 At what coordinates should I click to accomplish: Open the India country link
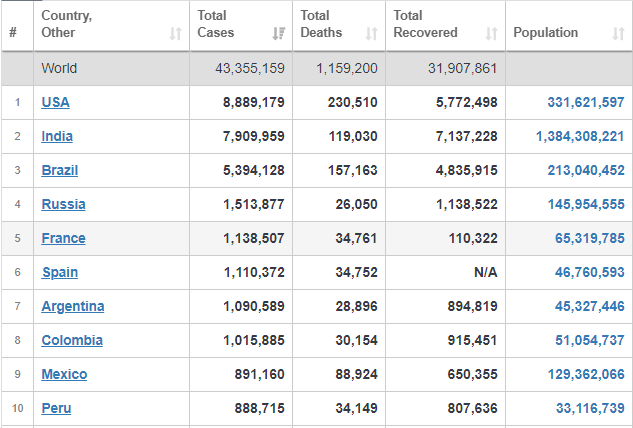coord(57,136)
